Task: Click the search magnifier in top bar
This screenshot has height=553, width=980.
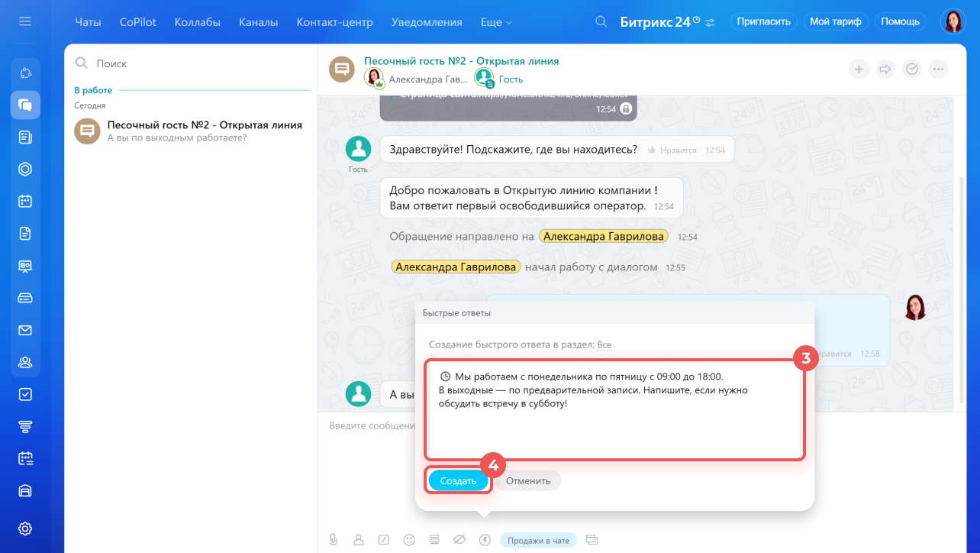Action: 601,21
